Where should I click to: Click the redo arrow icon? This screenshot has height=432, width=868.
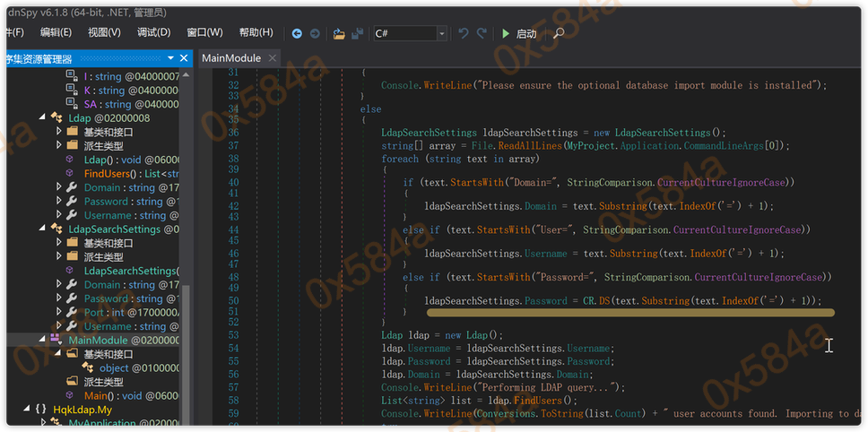pos(482,33)
